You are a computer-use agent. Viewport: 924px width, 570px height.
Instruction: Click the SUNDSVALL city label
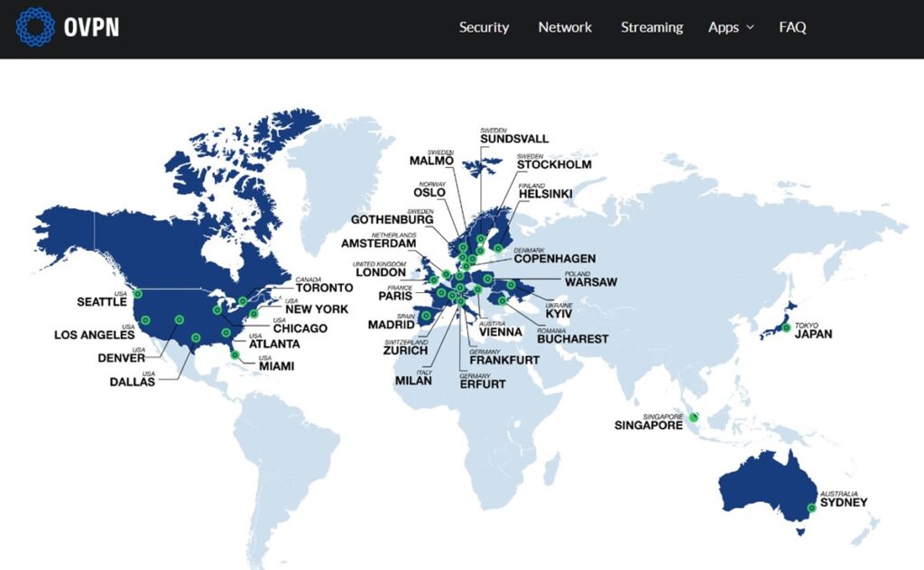click(513, 139)
